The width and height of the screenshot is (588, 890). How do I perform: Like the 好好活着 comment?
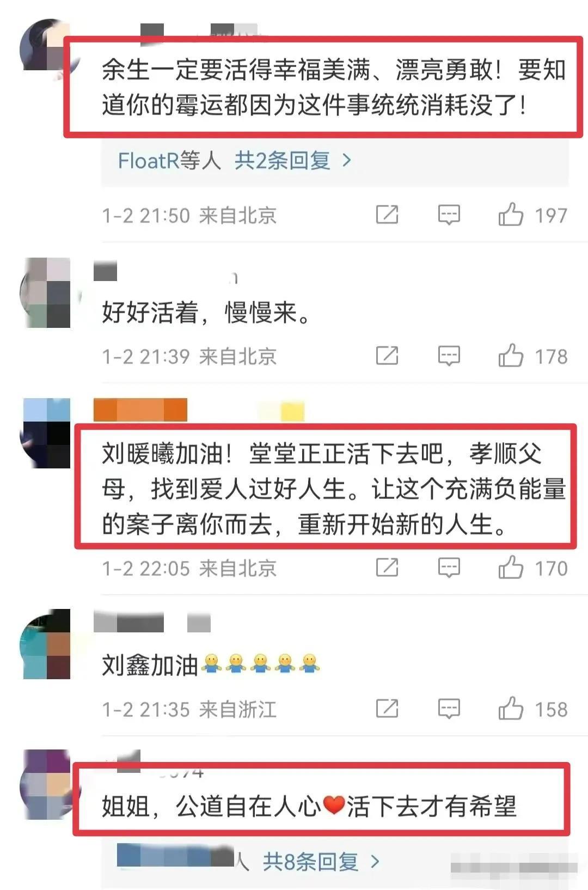click(510, 356)
